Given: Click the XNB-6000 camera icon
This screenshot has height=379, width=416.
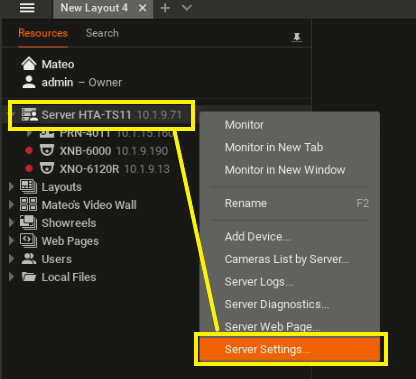Looking at the screenshot, I should pyautogui.click(x=47, y=151).
